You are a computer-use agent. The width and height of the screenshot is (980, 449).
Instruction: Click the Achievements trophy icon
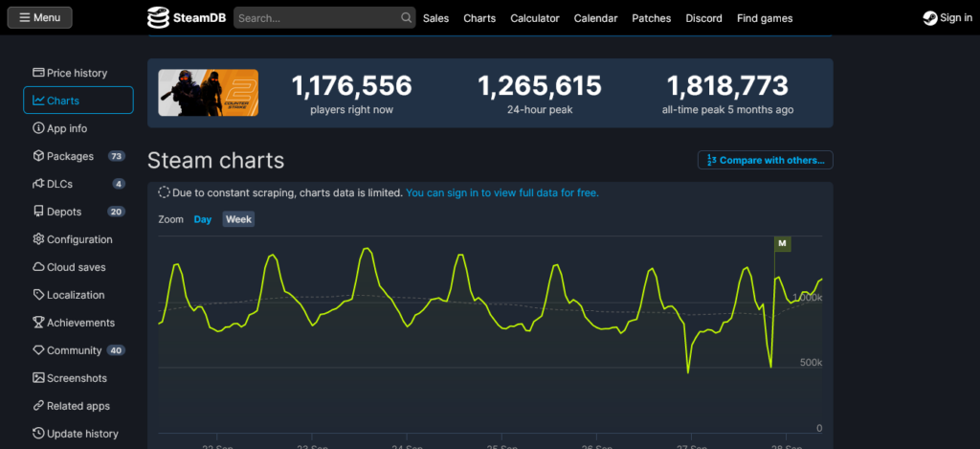tap(38, 322)
